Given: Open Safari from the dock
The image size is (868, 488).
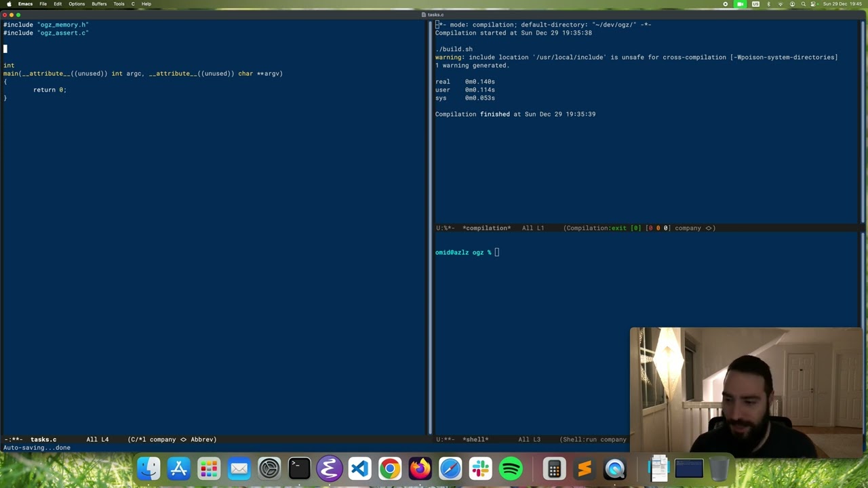Looking at the screenshot, I should pos(450,468).
